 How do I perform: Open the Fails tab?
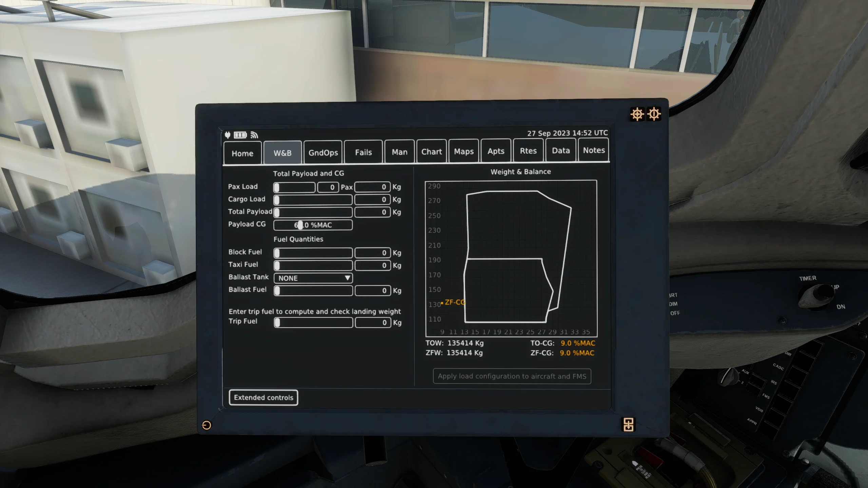363,152
